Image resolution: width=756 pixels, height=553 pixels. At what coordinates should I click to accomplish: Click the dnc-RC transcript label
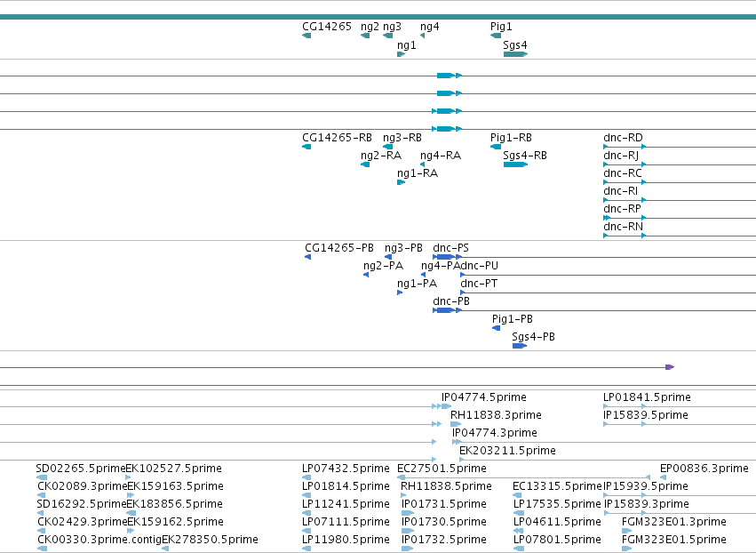coord(623,173)
